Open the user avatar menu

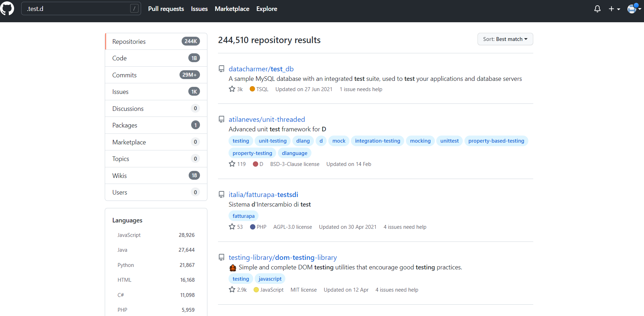tap(634, 8)
